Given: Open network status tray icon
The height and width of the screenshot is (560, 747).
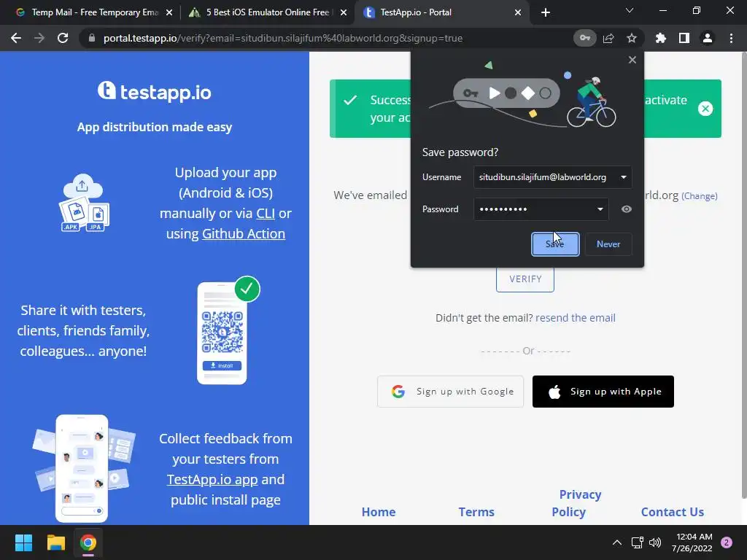Looking at the screenshot, I should 637,542.
